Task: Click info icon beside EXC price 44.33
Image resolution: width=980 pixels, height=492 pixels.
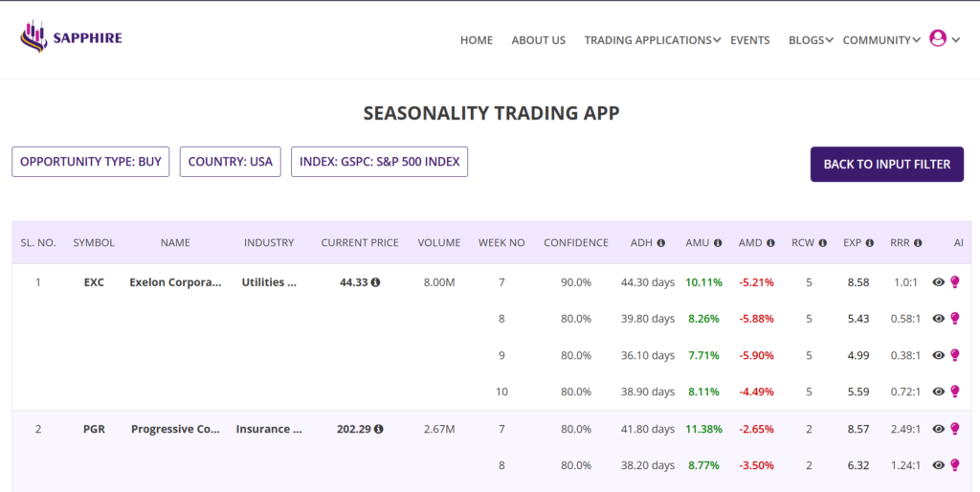Action: [376, 282]
